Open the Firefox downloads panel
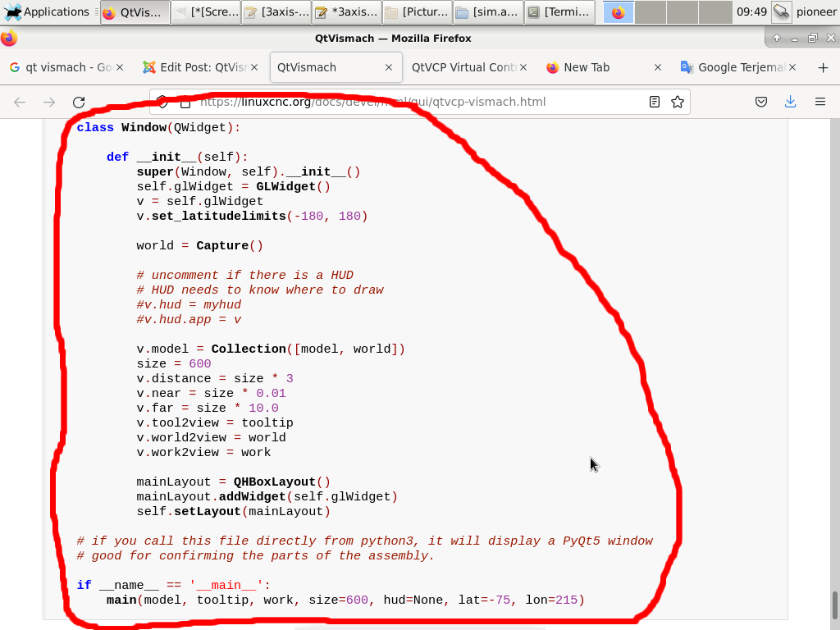 click(x=790, y=102)
